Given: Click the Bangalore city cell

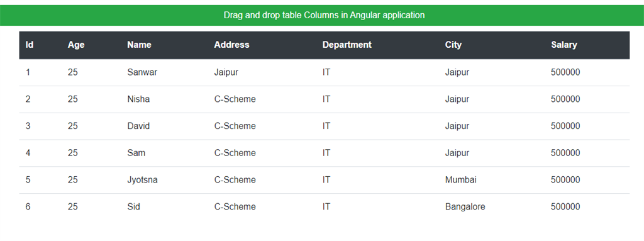Looking at the screenshot, I should 465,207.
